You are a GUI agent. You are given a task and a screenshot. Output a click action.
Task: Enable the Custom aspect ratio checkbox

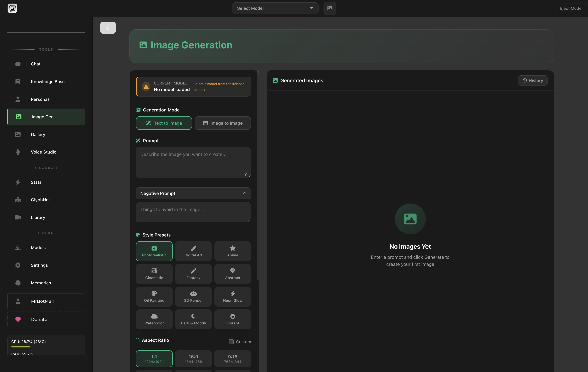tap(231, 342)
